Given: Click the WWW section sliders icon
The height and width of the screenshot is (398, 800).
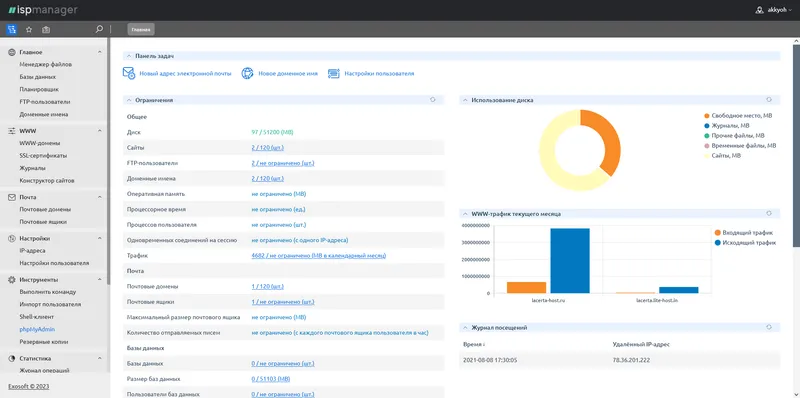Looking at the screenshot, I should 12,131.
